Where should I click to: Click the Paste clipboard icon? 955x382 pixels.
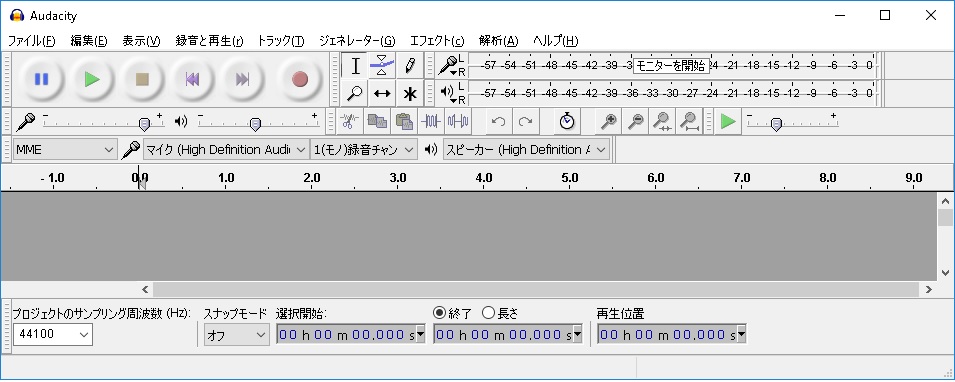click(x=404, y=121)
